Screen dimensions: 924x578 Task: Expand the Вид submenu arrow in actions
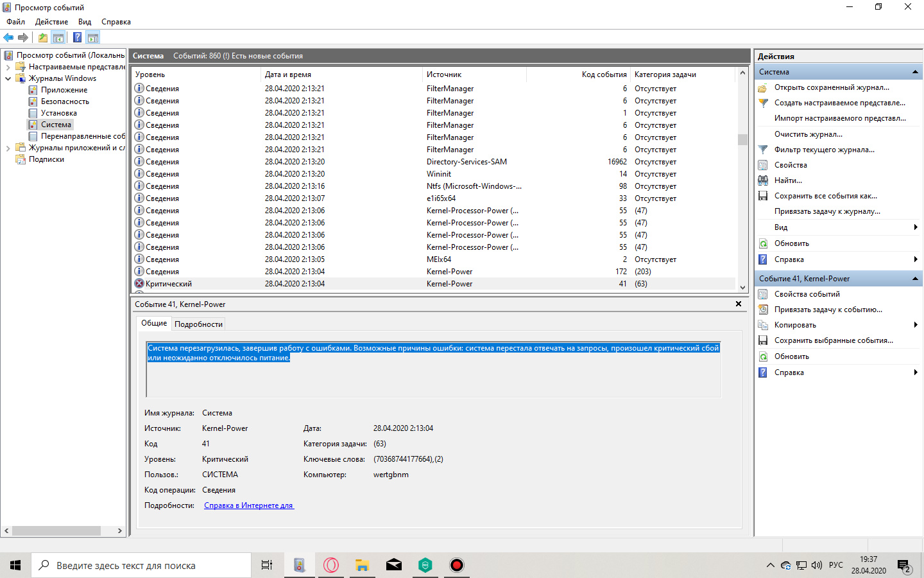pyautogui.click(x=916, y=227)
